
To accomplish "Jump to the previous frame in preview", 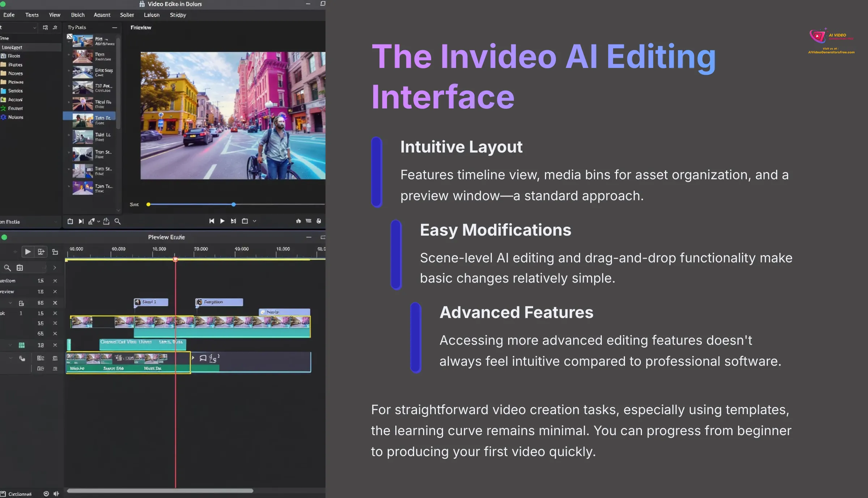I will coord(212,221).
